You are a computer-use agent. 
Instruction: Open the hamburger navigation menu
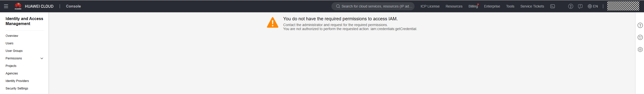click(6, 6)
